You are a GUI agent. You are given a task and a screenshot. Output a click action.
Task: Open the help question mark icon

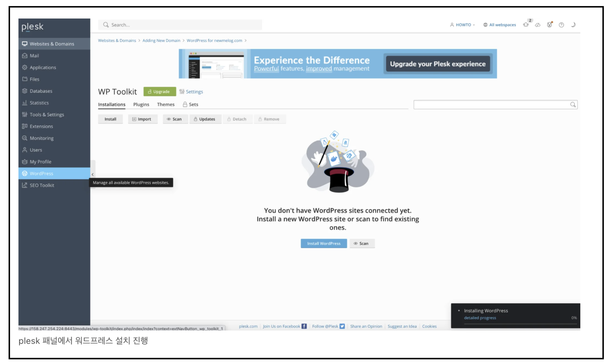coord(561,25)
